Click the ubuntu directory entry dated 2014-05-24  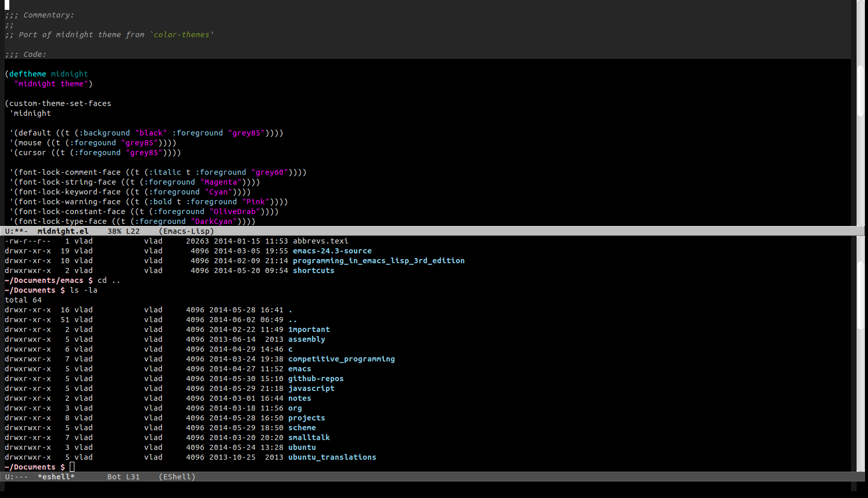coord(302,447)
